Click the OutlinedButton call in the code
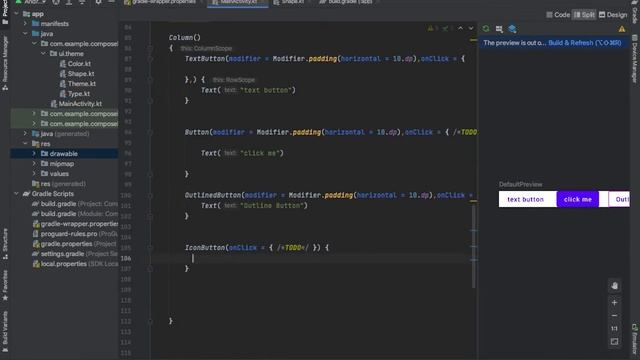This screenshot has height=360, width=640. click(x=213, y=195)
